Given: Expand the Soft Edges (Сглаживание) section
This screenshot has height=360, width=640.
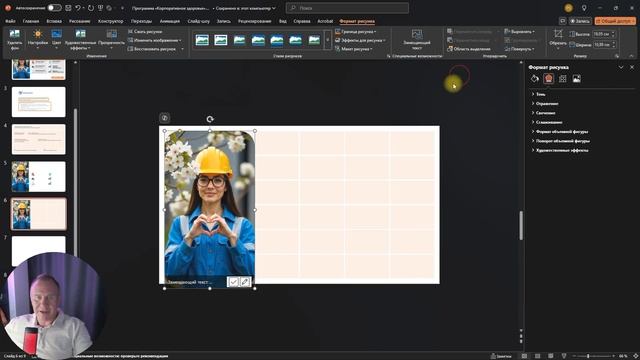Looking at the screenshot, I should [547, 122].
